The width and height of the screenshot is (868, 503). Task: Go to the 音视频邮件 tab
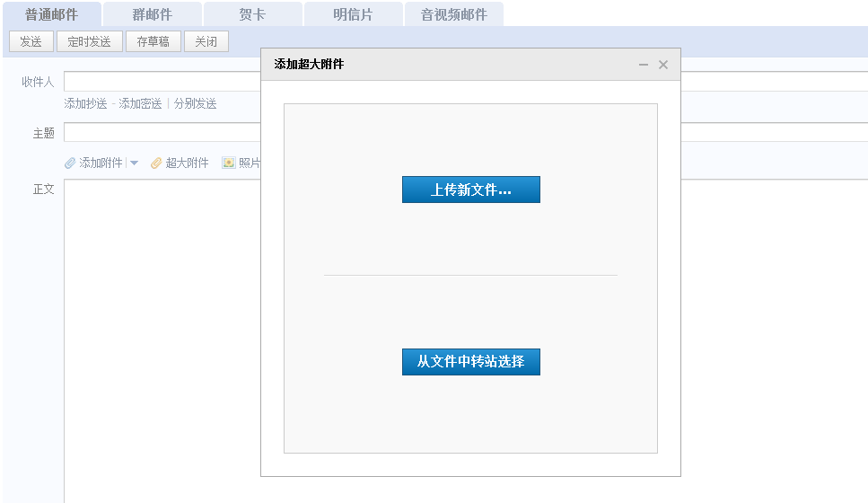tap(453, 14)
